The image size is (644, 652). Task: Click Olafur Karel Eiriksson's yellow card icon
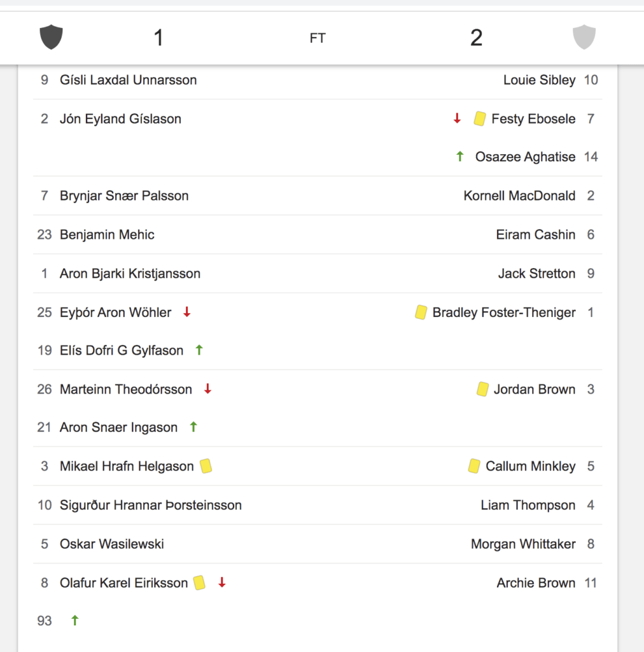pos(199,583)
